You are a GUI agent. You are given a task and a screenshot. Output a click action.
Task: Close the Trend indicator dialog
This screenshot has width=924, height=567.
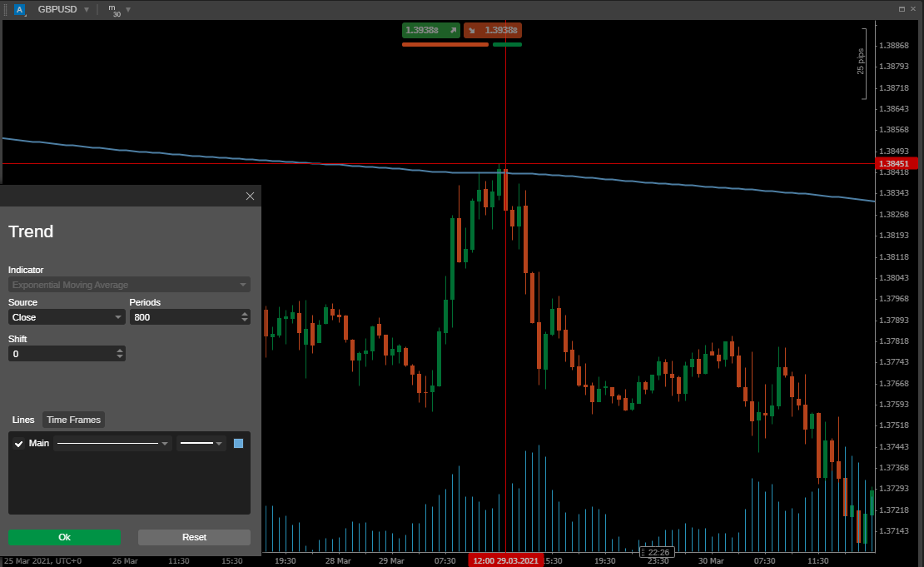(250, 196)
